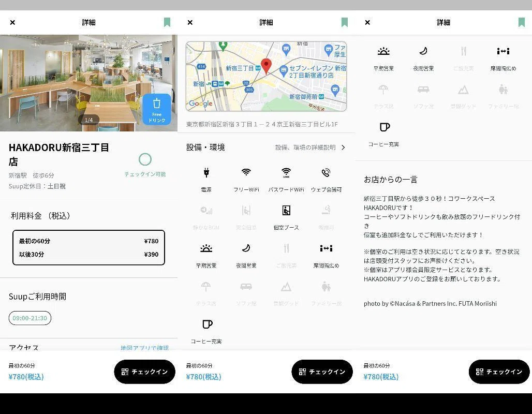Toggle the bookmark on the map screen
This screenshot has width=532, height=414.
tap(344, 22)
